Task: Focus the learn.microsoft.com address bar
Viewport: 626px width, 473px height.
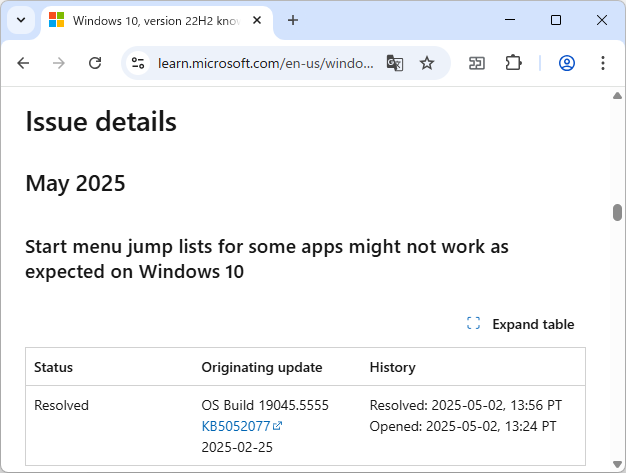Action: [265, 63]
